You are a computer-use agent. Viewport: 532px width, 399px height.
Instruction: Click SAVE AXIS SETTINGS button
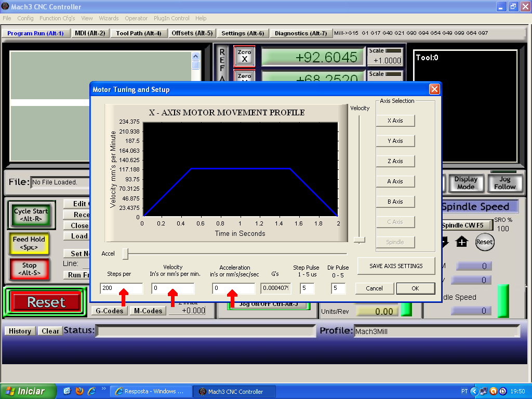396,266
